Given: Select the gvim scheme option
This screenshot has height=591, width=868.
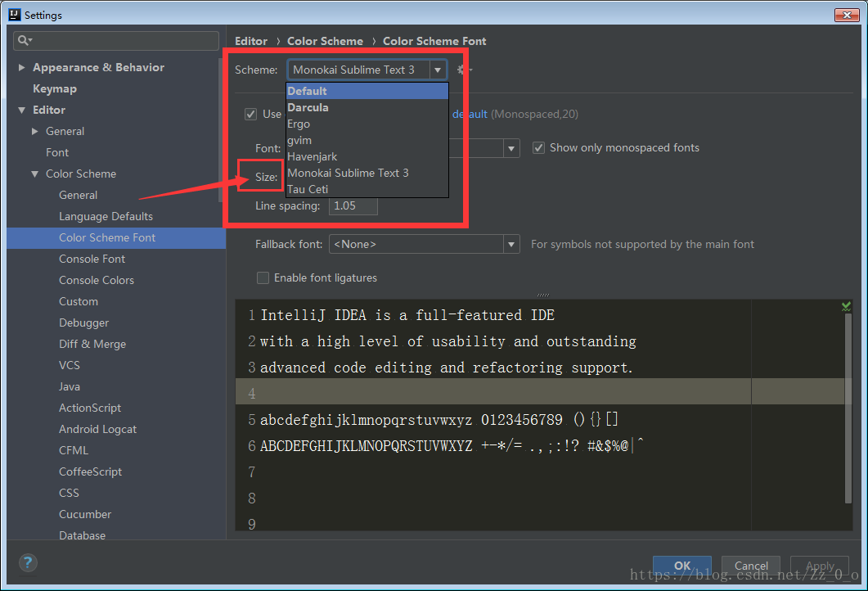Looking at the screenshot, I should coord(367,140).
